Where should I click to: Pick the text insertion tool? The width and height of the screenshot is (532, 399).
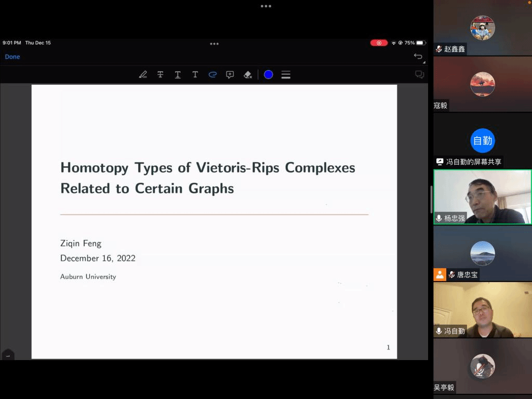click(195, 75)
